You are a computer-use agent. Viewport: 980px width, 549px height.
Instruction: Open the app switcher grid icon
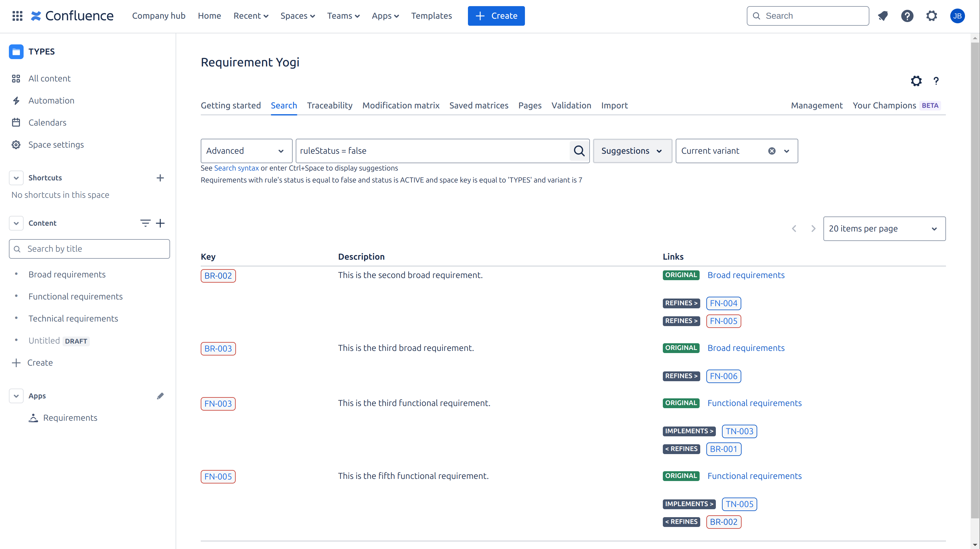pyautogui.click(x=17, y=16)
